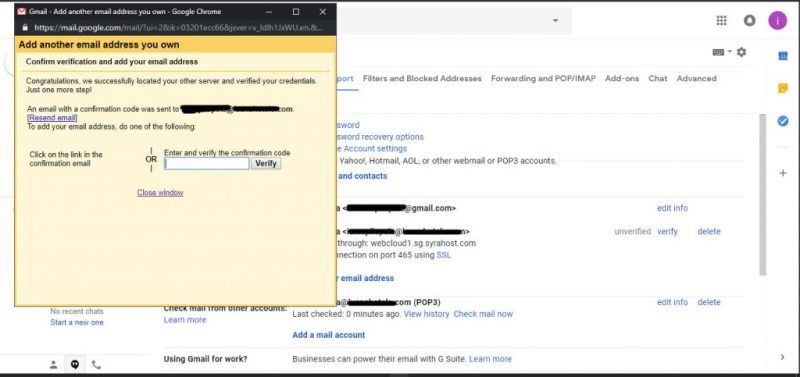Click the Gmail favicon in popup title bar

21,11
